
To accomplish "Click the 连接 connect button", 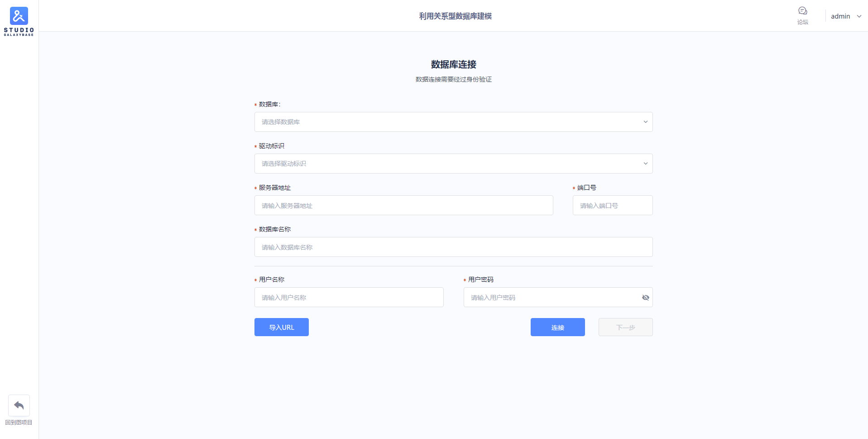I will pos(557,327).
